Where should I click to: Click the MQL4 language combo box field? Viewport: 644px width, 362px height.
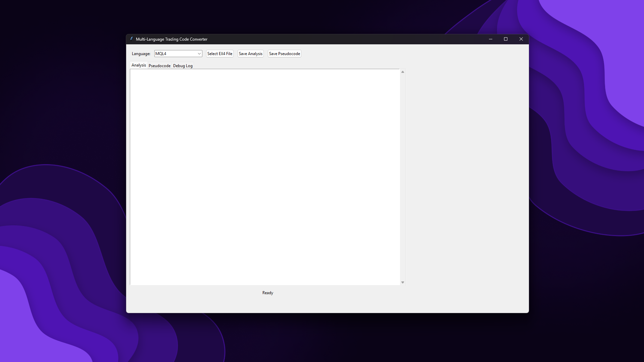coord(175,54)
